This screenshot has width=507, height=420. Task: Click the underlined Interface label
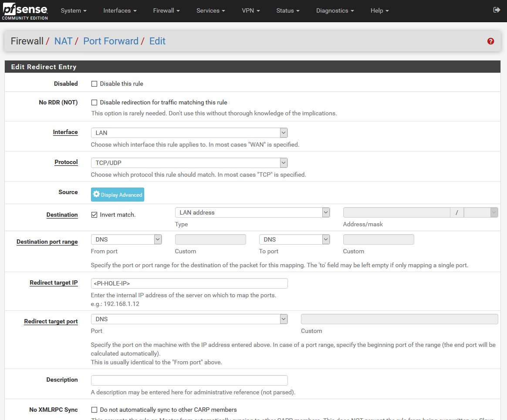65,132
